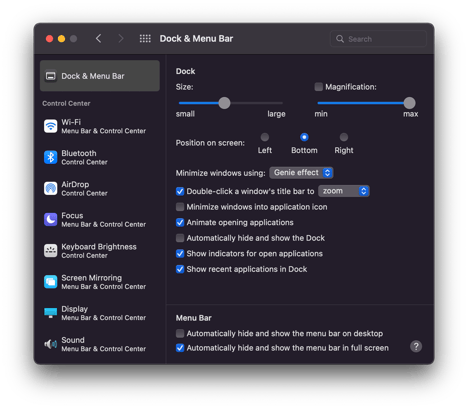Open help with the question mark button

click(x=416, y=347)
